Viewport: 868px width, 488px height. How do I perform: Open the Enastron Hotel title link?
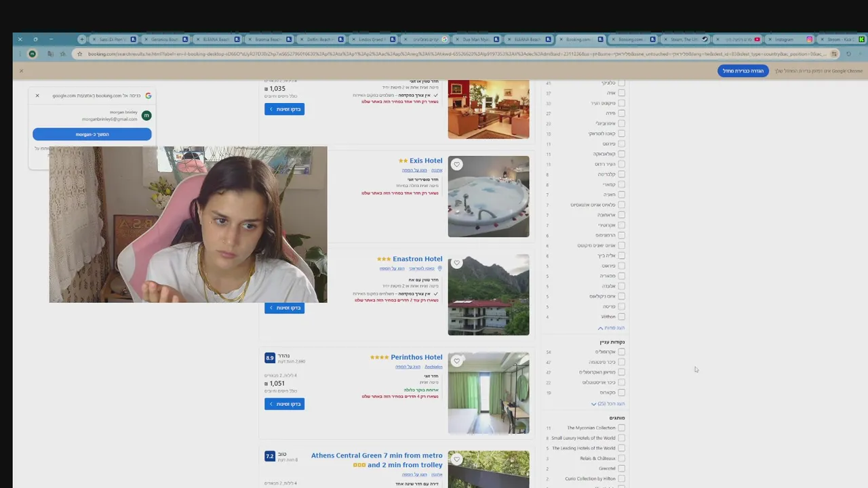pos(418,259)
